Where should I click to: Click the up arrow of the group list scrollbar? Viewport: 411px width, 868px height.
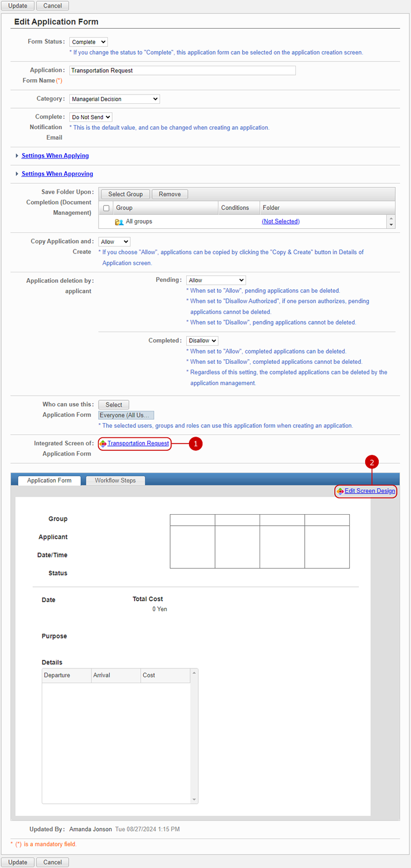[391, 219]
